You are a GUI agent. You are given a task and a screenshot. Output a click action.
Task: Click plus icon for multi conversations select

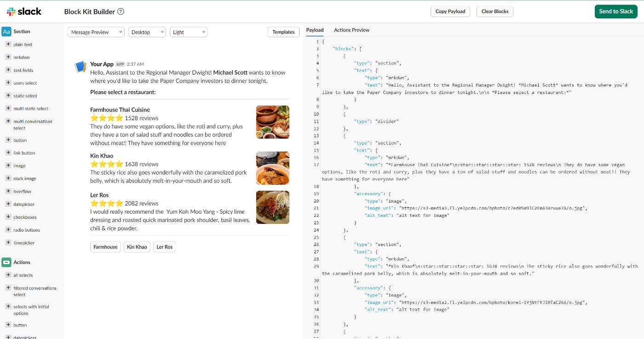[x=8, y=121]
